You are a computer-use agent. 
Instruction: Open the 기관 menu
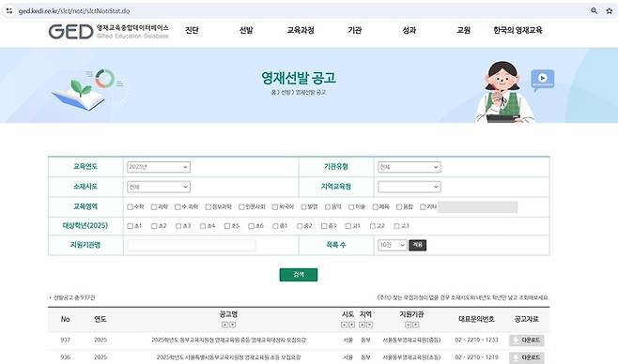click(x=355, y=30)
